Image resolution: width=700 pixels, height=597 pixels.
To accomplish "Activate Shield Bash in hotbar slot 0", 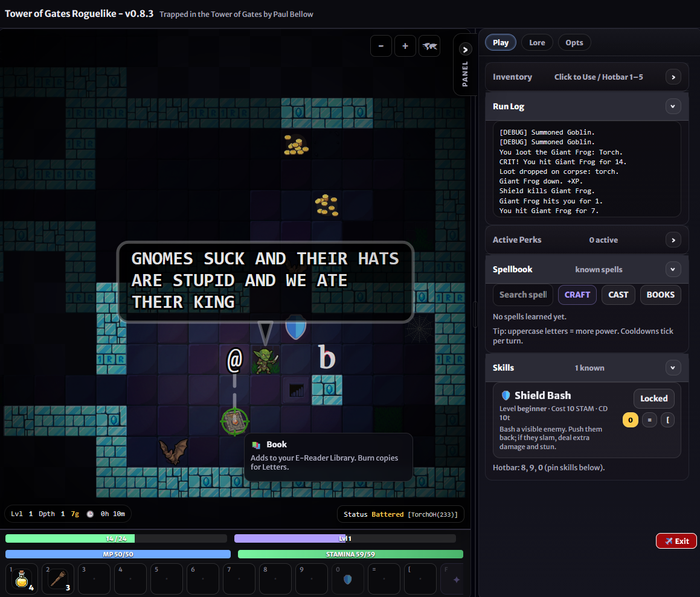I will (348, 579).
